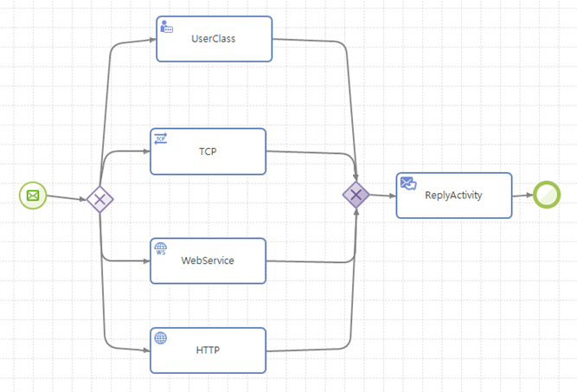
Task: Click the ReplyActivity envelope icon
Action: click(407, 183)
